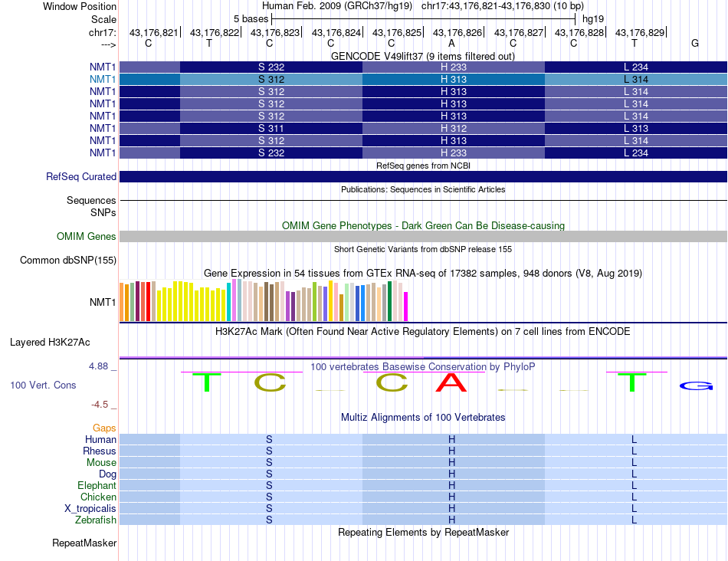728x561 pixels.
Task: Click the red A in conservation logo
Action: (451, 382)
